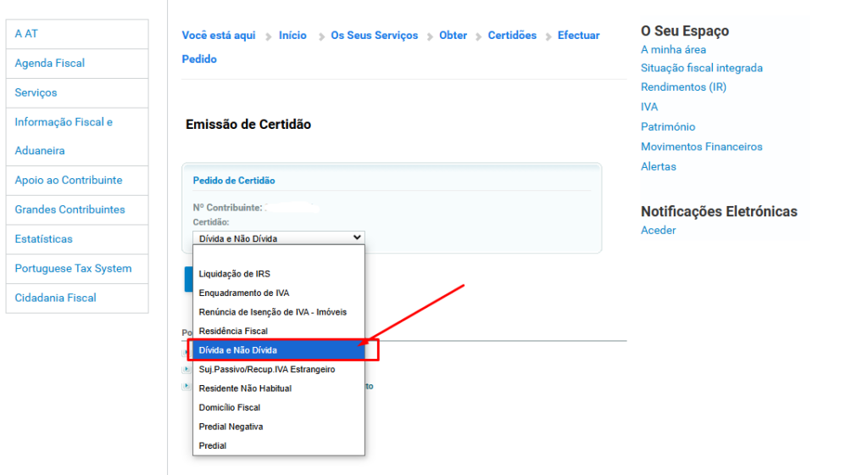Image resolution: width=868 pixels, height=475 pixels.
Task: Click Início in the breadcrumb
Action: pyautogui.click(x=292, y=36)
